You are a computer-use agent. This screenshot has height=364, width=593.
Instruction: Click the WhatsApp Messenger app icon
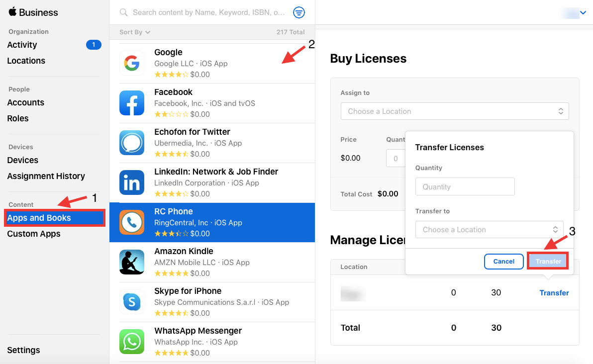click(x=132, y=342)
